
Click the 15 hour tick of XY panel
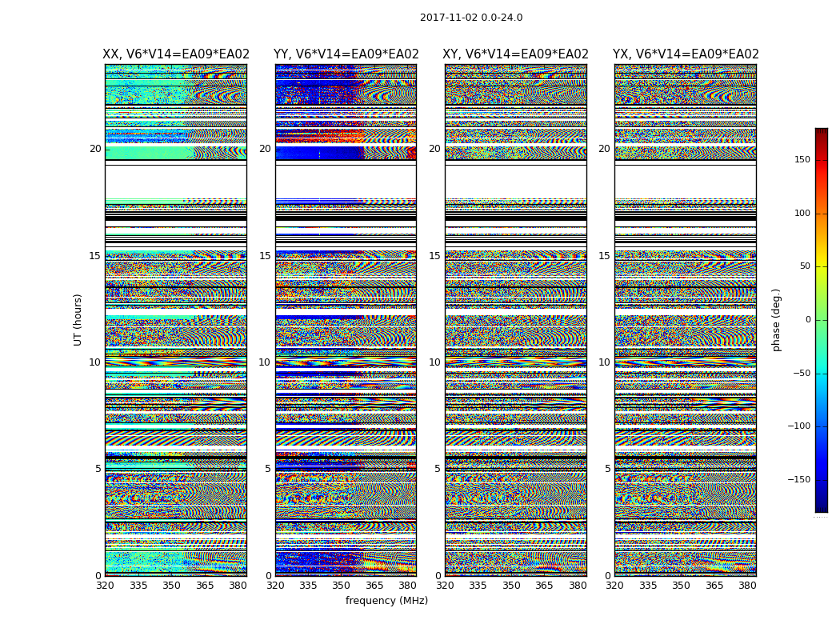click(435, 256)
